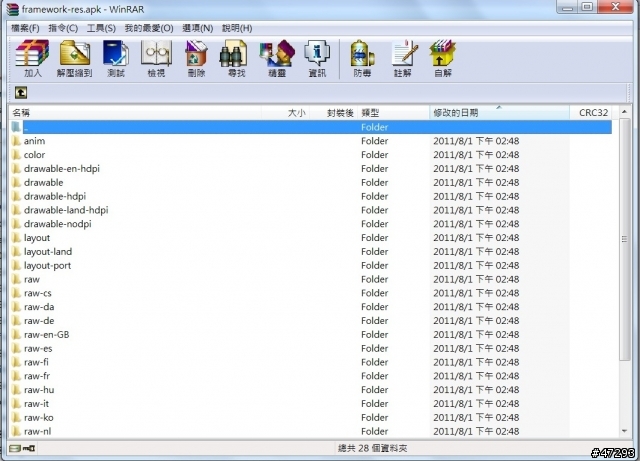
Task: Open the 指令(C) menu
Action: 63,28
